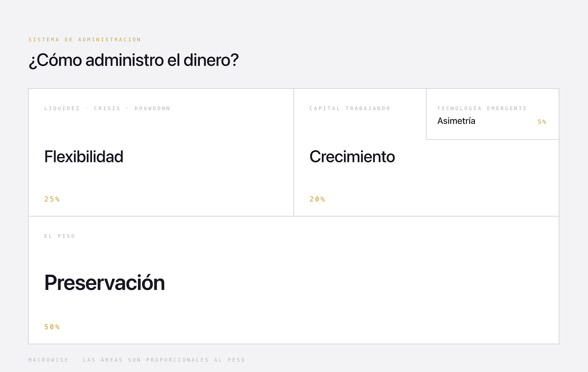Click the word Crisis in the caption
Image resolution: width=588 pixels, height=372 pixels.
(x=107, y=108)
